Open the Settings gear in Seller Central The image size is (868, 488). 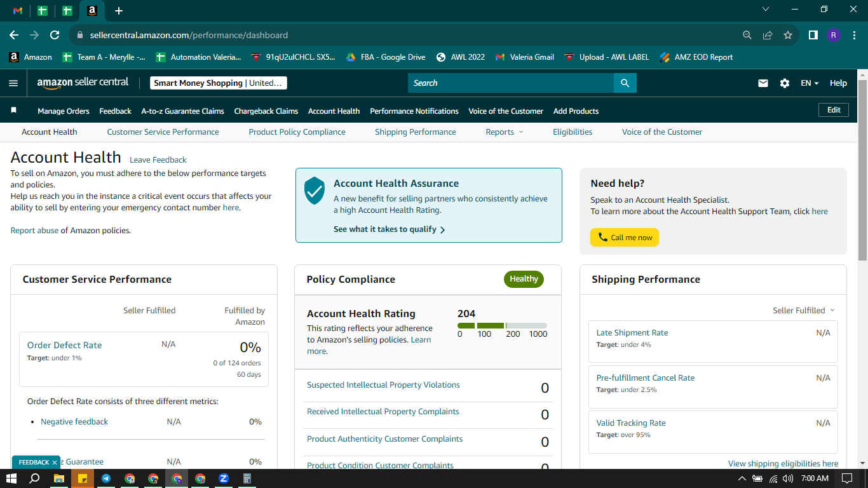tap(785, 83)
